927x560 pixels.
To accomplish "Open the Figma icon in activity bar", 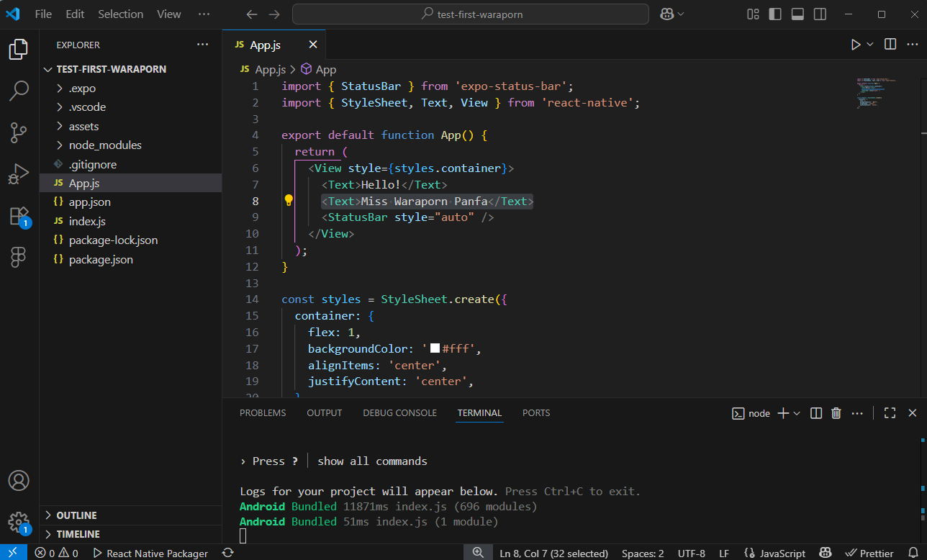I will click(x=19, y=257).
